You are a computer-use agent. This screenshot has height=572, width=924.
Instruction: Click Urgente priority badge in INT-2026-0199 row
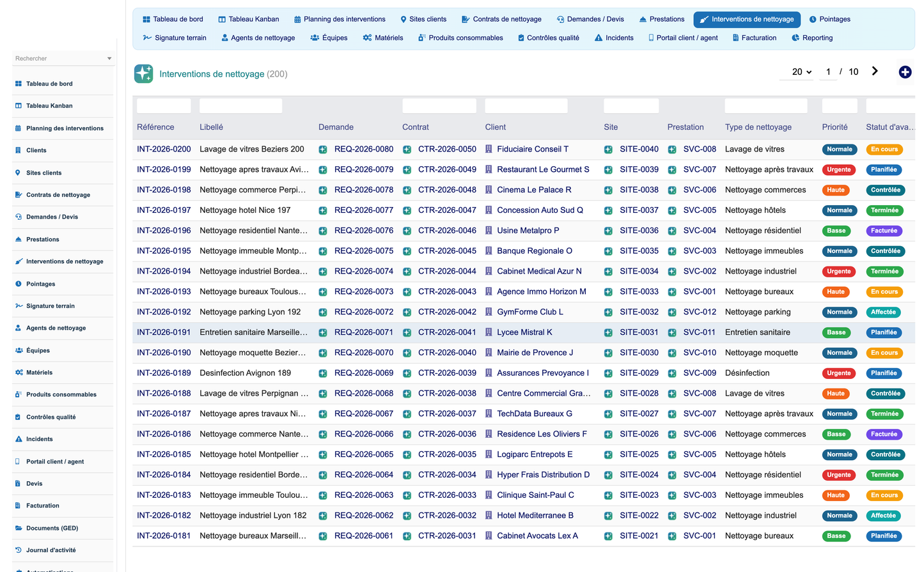838,170
